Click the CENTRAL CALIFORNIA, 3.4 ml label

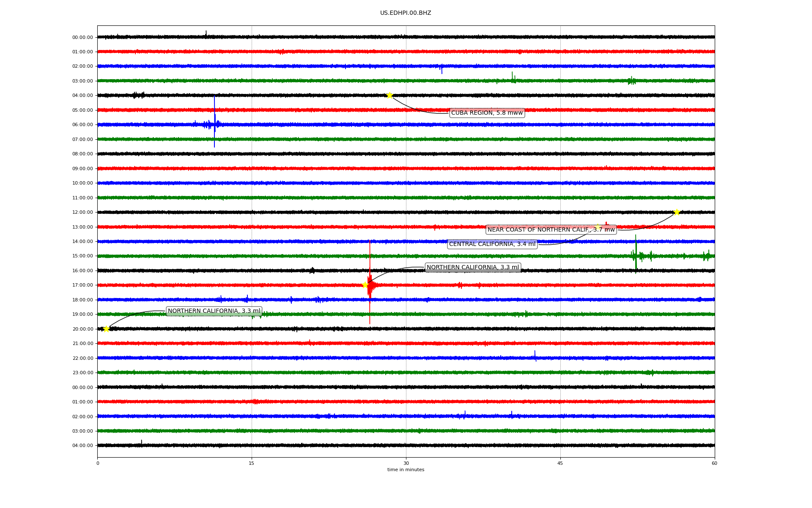[x=492, y=244]
